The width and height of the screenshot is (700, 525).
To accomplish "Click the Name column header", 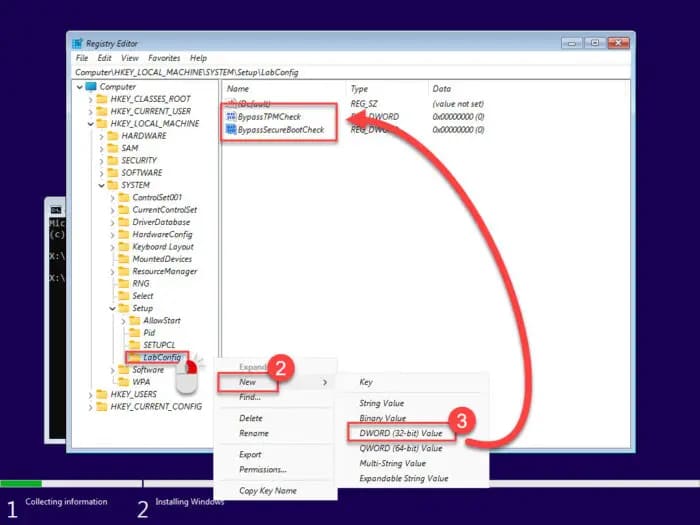I will point(239,88).
